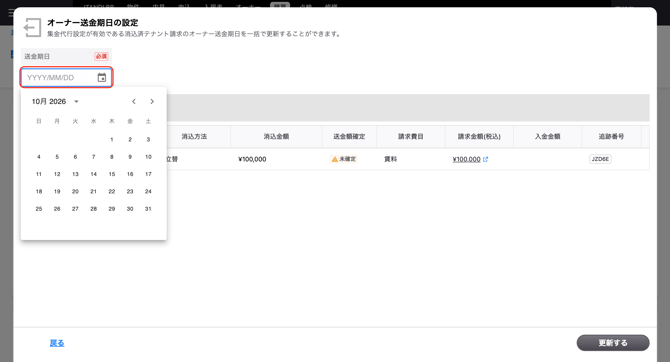Click the YYYY/MM/DD date input field
Viewport: 670px width, 362px height.
point(67,77)
